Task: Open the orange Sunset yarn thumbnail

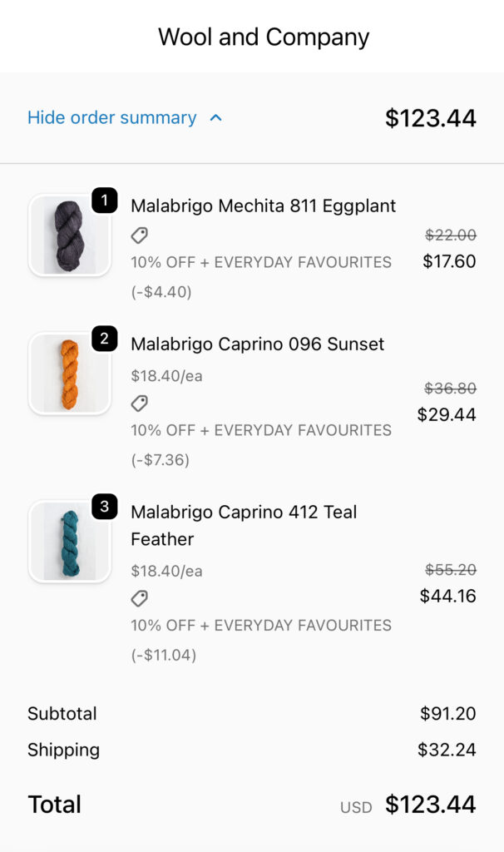Action: 70,374
